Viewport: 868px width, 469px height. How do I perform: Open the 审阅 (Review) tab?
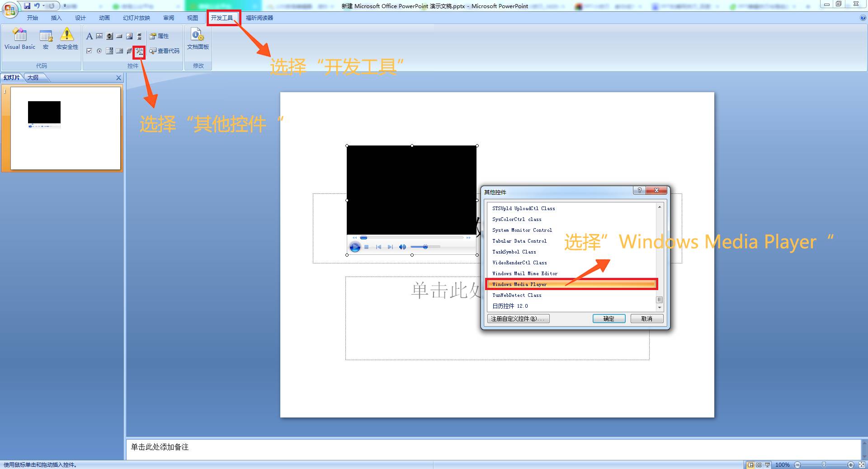pyautogui.click(x=169, y=18)
